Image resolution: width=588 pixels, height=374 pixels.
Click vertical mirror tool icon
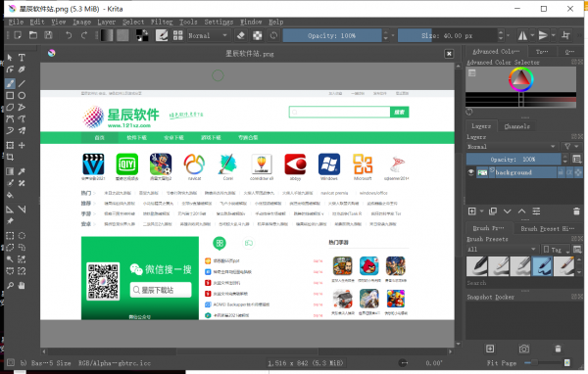point(543,35)
